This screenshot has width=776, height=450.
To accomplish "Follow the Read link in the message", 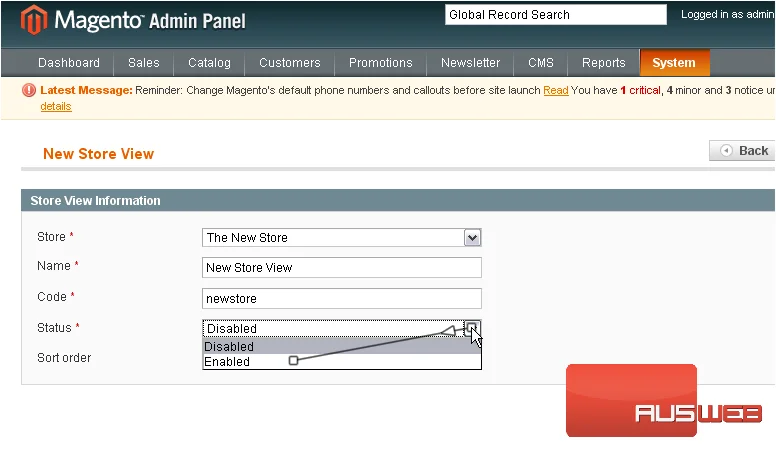I will (556, 91).
